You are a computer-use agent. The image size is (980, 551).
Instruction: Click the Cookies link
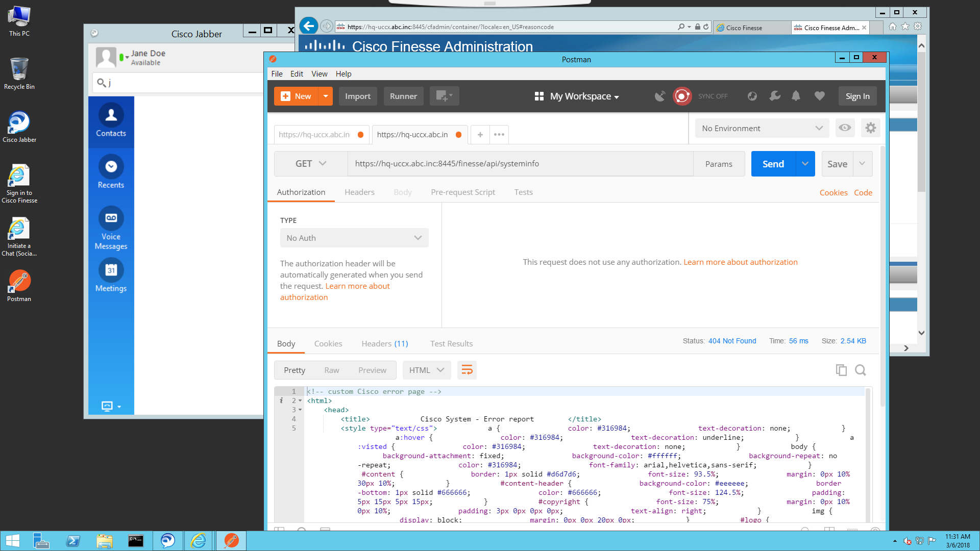click(833, 193)
